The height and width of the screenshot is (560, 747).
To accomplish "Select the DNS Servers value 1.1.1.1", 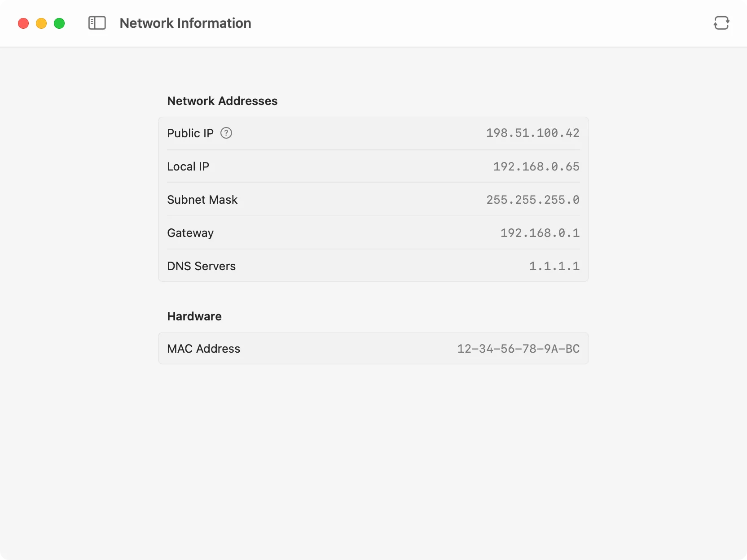I will click(x=554, y=266).
